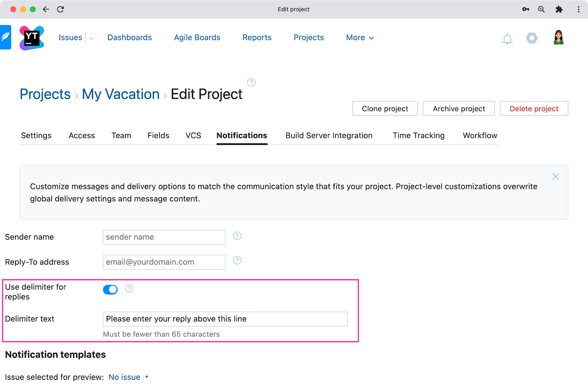Dismiss the info banner with the X

pyautogui.click(x=555, y=177)
